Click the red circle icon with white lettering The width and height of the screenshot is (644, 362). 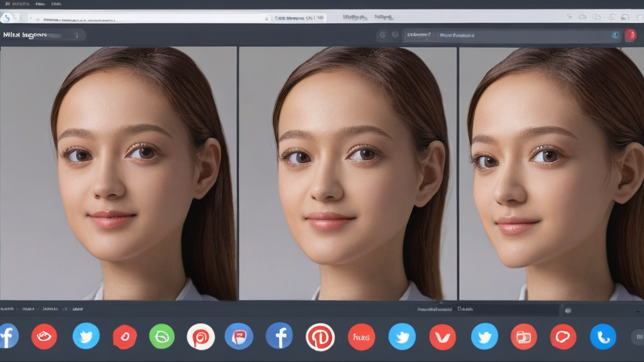pyautogui.click(x=362, y=337)
